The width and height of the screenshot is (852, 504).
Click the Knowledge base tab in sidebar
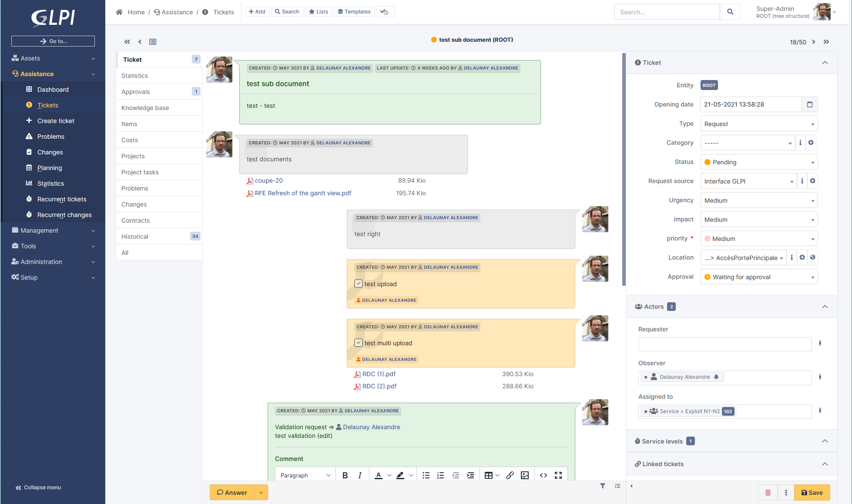[145, 107]
